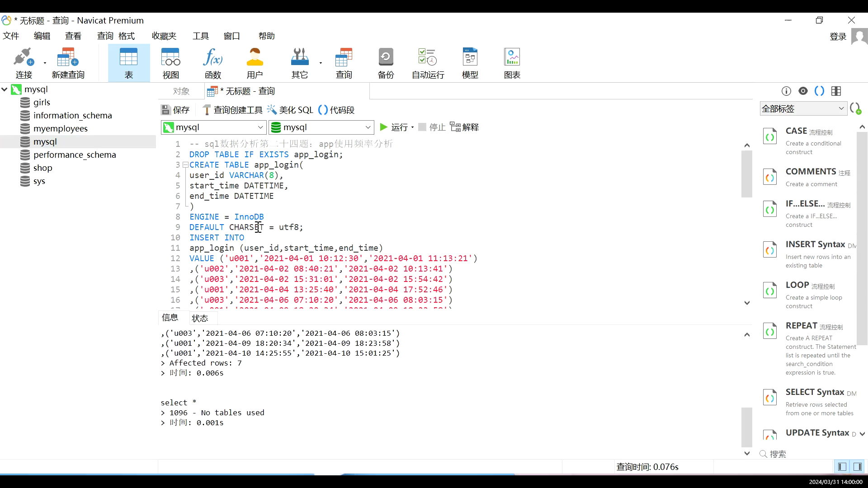The width and height of the screenshot is (868, 488).
Task: Open the 模型 designer
Action: (x=470, y=62)
